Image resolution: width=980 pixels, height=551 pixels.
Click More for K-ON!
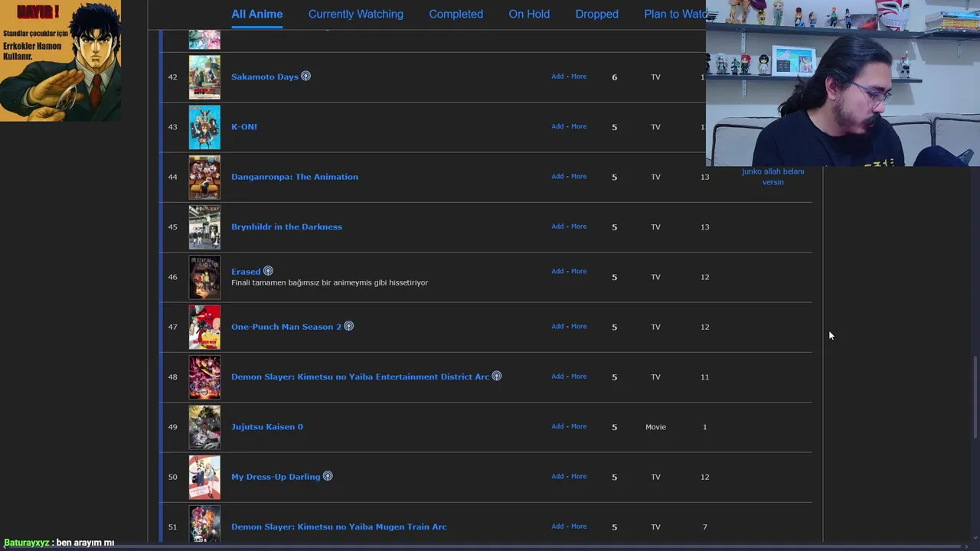pyautogui.click(x=579, y=126)
